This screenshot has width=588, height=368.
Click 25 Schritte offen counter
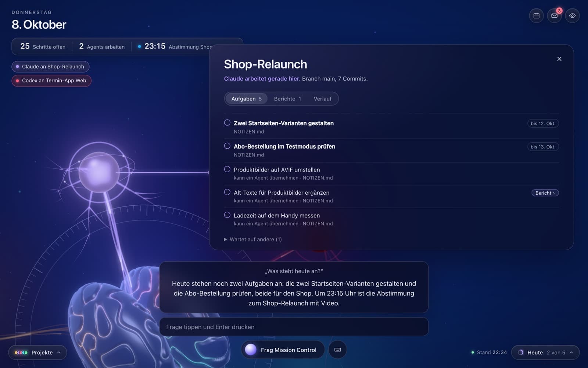(43, 46)
